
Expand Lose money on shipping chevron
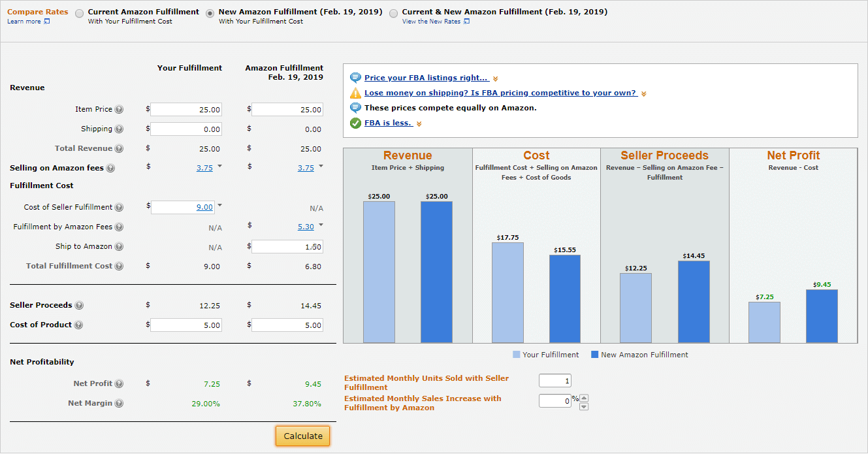[x=644, y=93]
